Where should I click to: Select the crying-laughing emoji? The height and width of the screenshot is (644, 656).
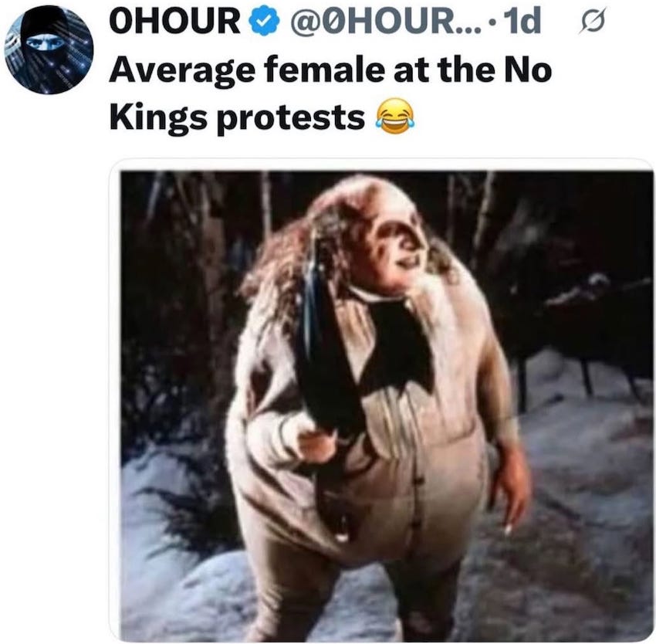395,117
